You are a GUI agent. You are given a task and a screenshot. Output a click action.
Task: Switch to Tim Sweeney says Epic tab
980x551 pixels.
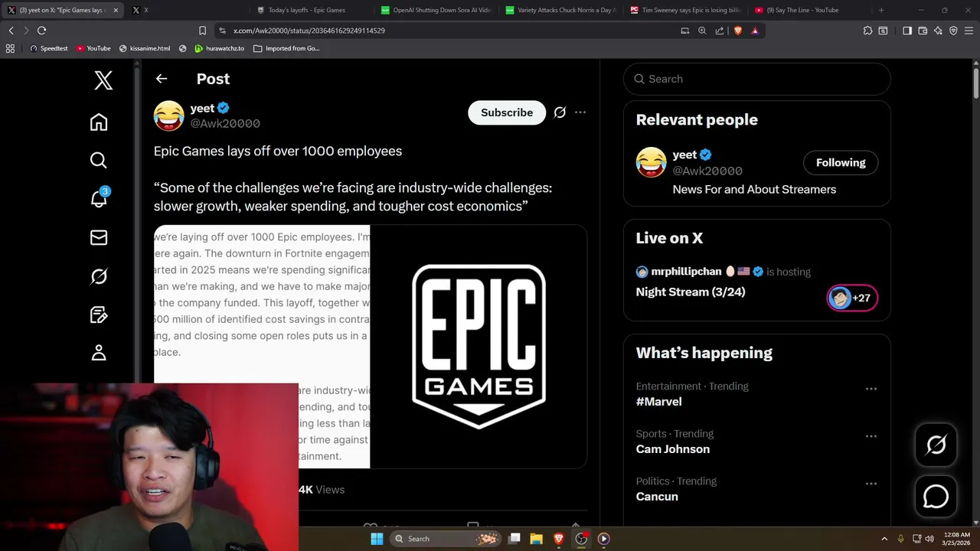click(x=684, y=10)
